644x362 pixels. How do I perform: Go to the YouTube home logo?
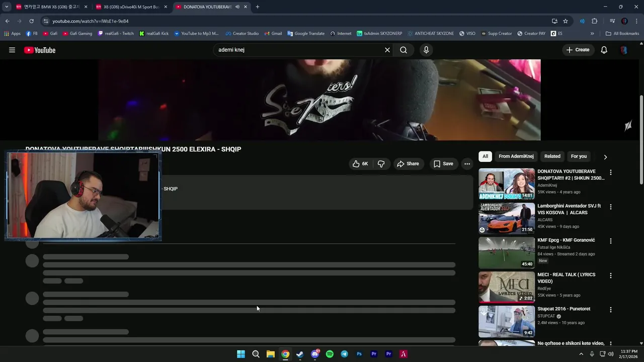pyautogui.click(x=40, y=50)
